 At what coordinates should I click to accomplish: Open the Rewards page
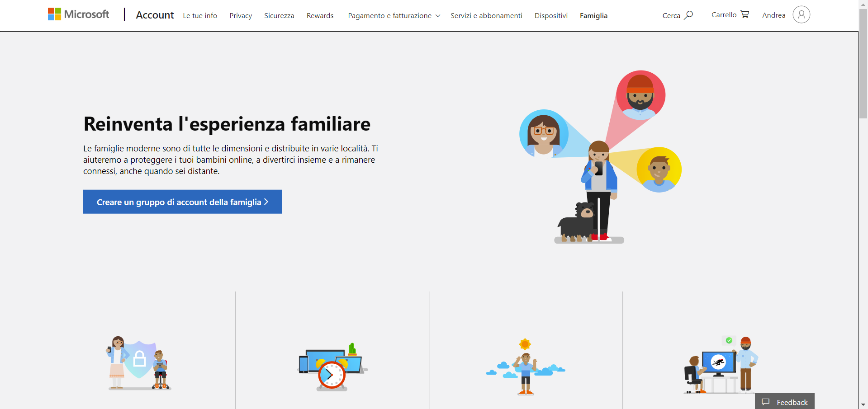(x=320, y=15)
